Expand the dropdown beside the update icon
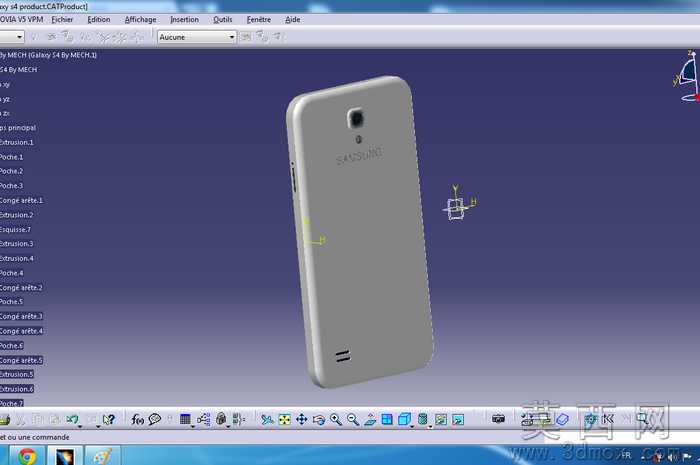The image size is (700, 465). pyautogui.click(x=80, y=427)
